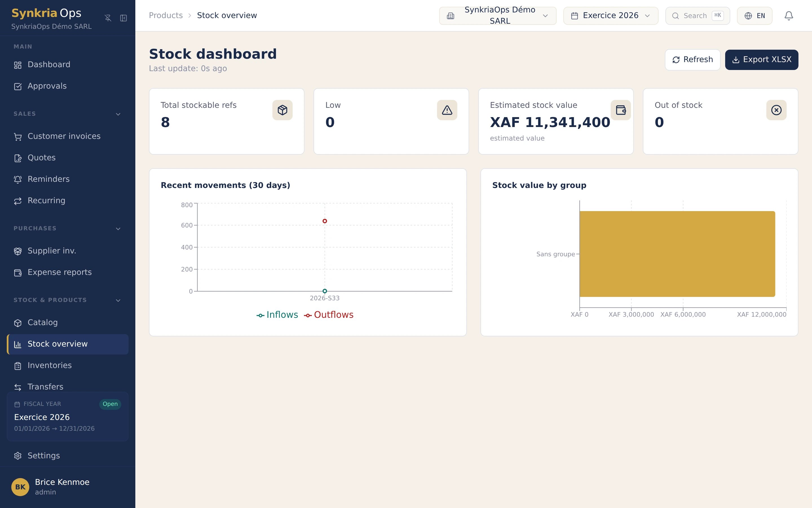Open Inventories page
812x508 pixels.
(x=67, y=366)
